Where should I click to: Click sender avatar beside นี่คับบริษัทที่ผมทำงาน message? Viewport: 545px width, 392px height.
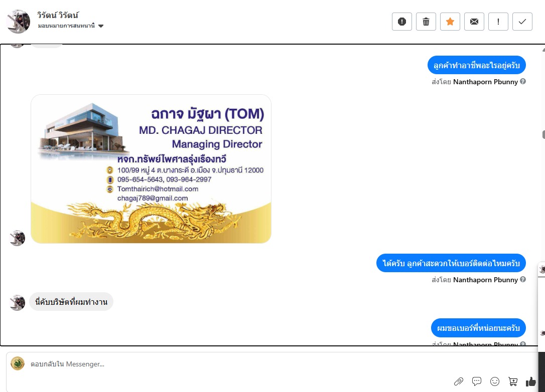(18, 302)
